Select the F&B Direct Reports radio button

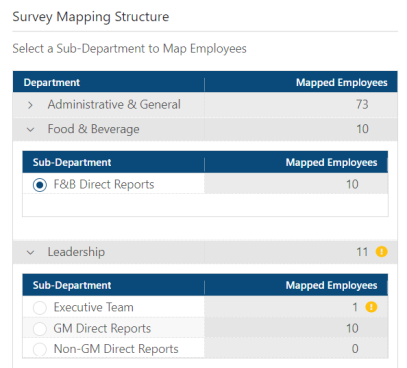(x=40, y=185)
